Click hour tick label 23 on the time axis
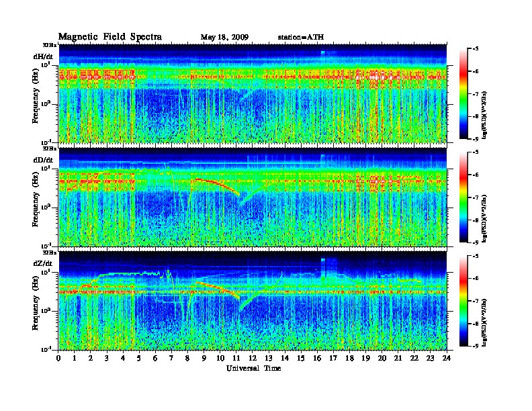Image resolution: width=532 pixels, height=411 pixels. (430, 358)
